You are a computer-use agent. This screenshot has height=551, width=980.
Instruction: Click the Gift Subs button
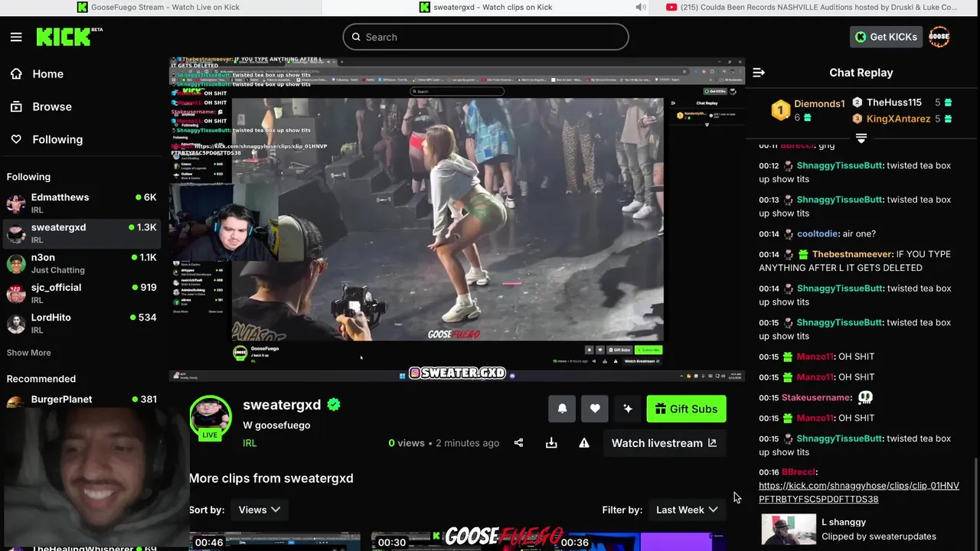686,409
